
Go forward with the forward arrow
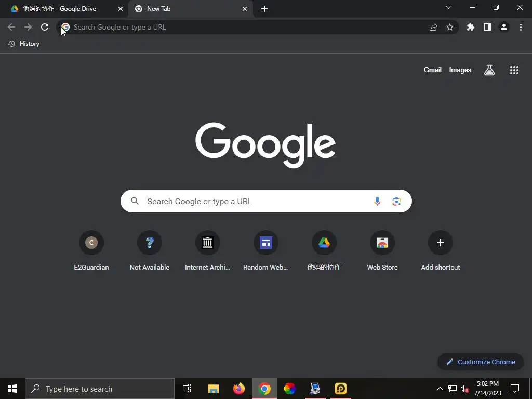(28, 27)
